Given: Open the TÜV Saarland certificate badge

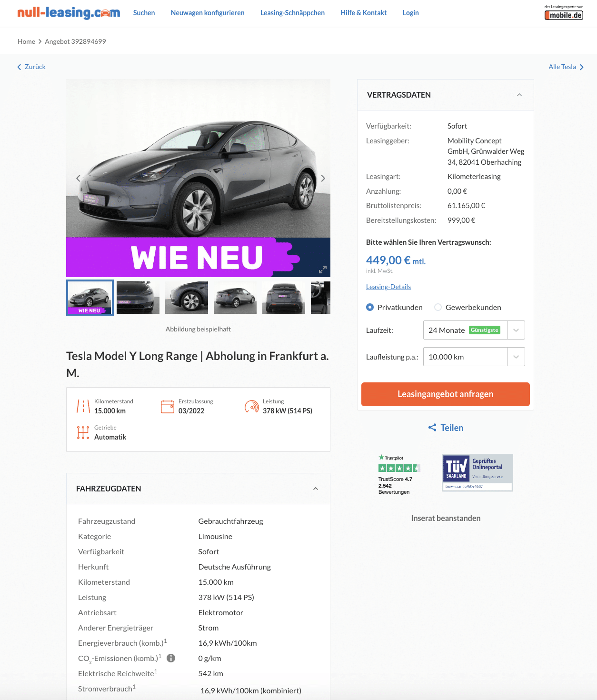Looking at the screenshot, I should pyautogui.click(x=478, y=472).
